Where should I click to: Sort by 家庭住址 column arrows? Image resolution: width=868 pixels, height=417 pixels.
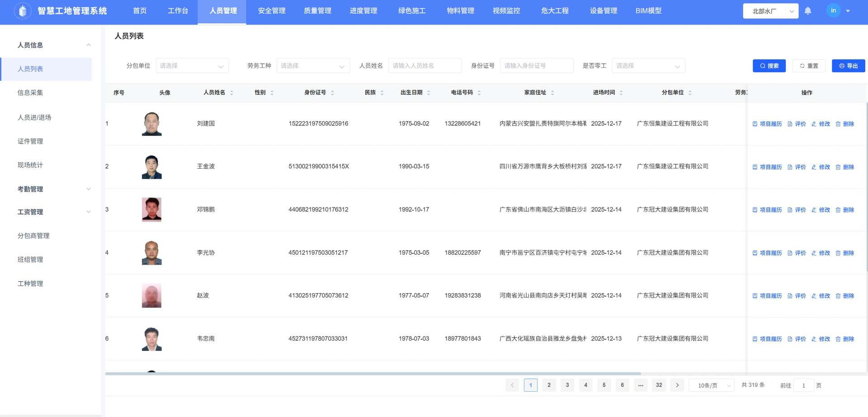click(552, 93)
